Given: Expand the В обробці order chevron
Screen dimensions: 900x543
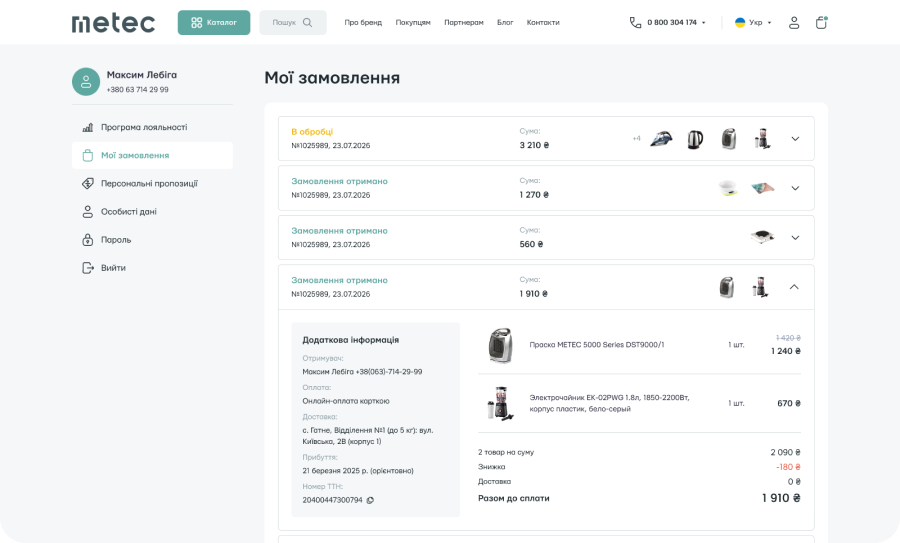Looking at the screenshot, I should point(795,138).
